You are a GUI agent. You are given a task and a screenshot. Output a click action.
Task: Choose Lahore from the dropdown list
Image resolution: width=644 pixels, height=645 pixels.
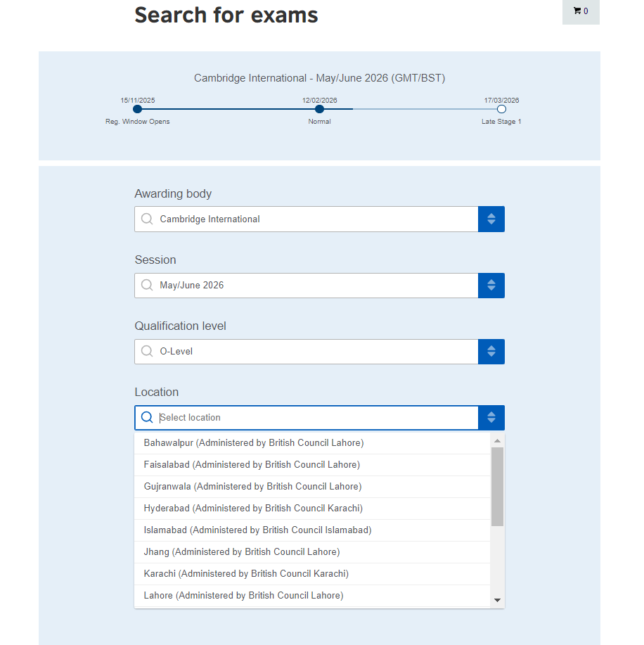coord(243,596)
